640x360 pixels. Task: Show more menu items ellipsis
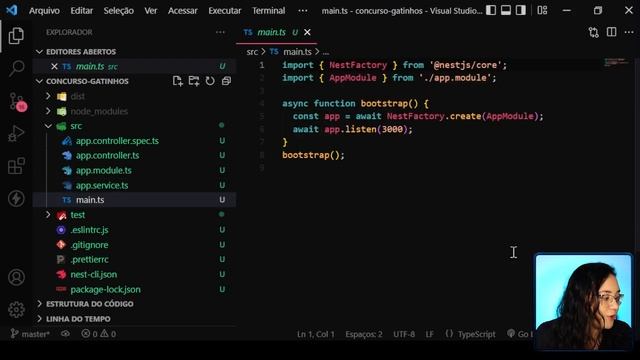click(302, 11)
